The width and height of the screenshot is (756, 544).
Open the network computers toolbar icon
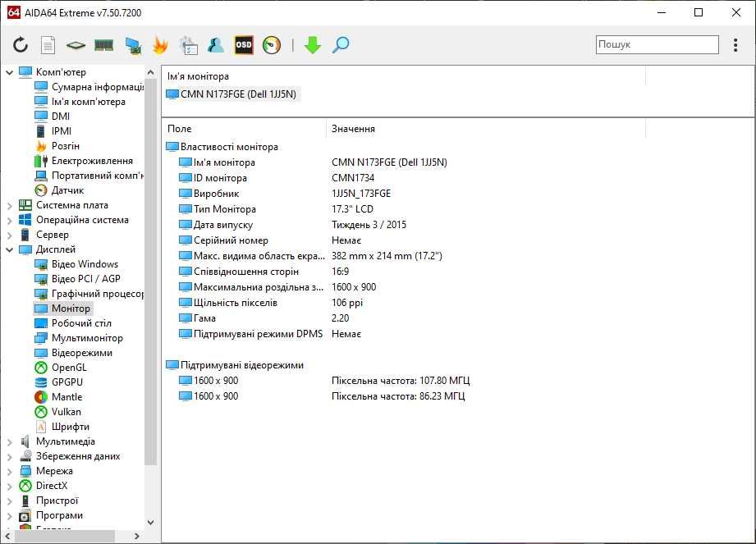(x=133, y=45)
